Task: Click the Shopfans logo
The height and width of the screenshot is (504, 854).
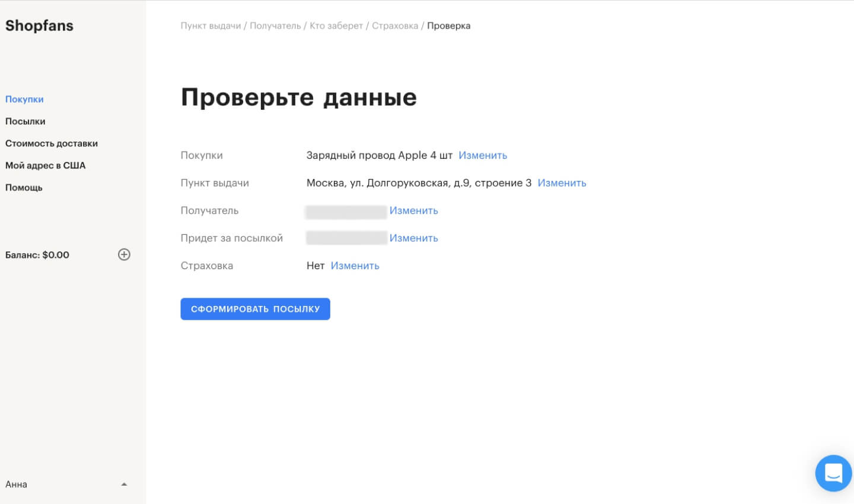Action: coord(39,25)
